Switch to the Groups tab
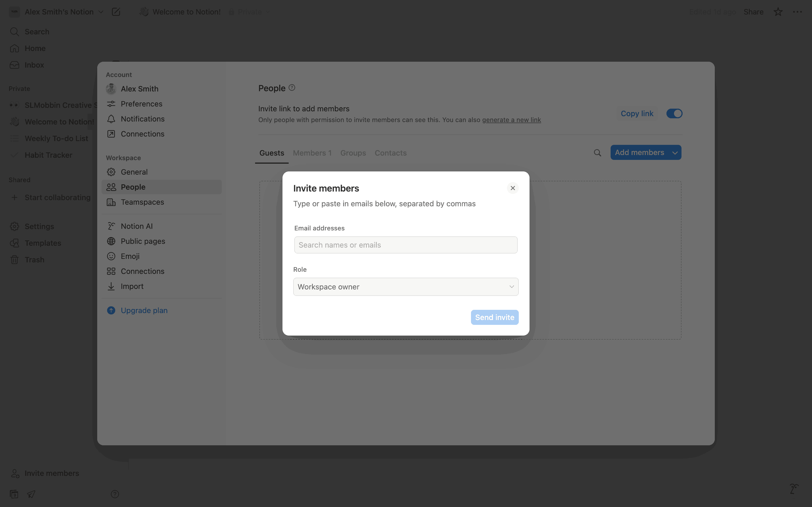 [x=353, y=153]
